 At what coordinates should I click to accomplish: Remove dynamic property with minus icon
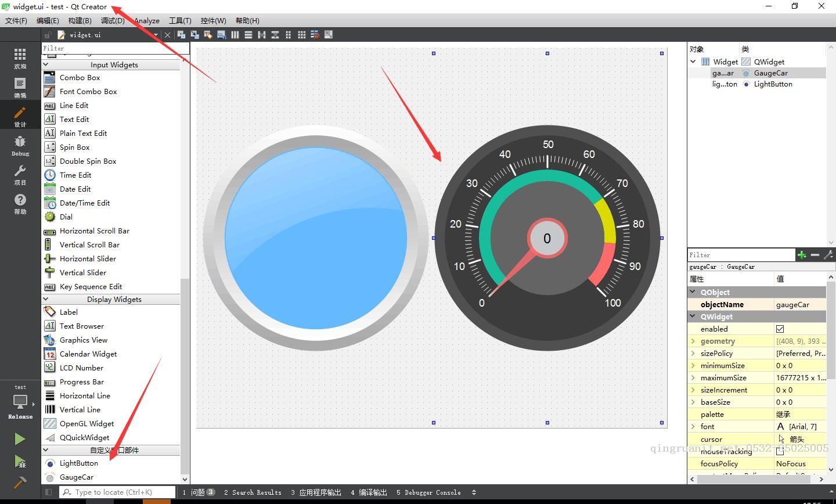815,255
